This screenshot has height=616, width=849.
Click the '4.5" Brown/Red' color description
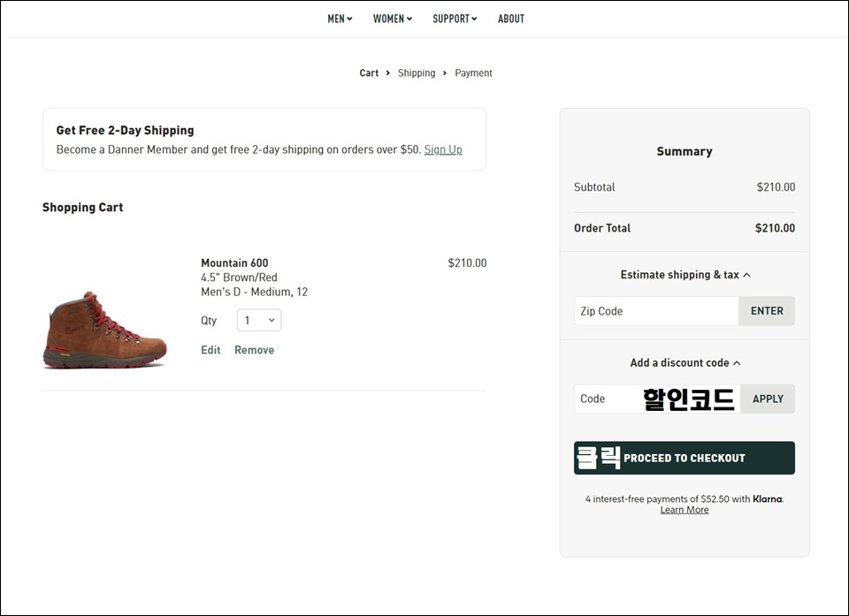coord(239,278)
